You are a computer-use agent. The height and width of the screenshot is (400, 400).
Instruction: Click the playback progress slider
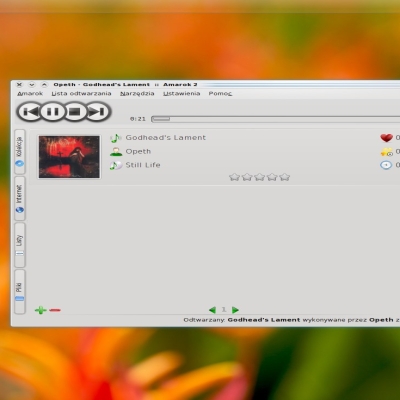click(276, 119)
